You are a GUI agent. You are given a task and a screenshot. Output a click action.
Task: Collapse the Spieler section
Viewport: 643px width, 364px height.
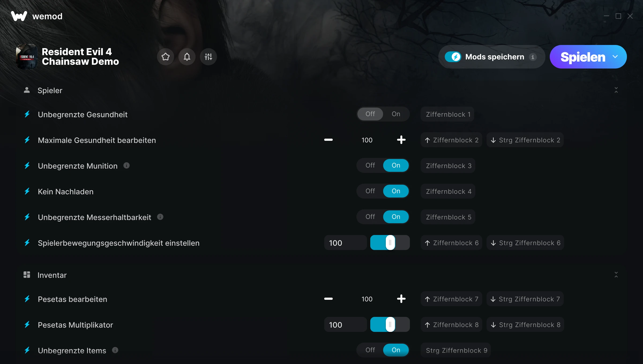point(616,90)
